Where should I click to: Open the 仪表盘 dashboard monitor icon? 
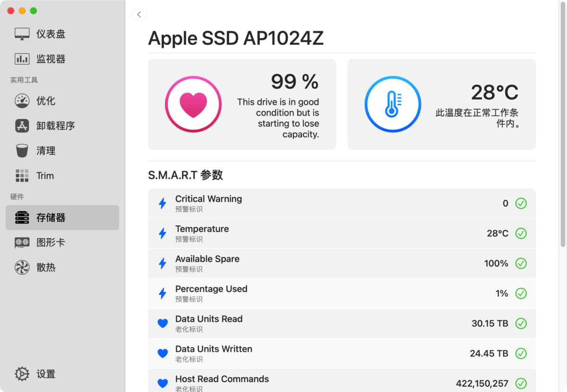[22, 34]
